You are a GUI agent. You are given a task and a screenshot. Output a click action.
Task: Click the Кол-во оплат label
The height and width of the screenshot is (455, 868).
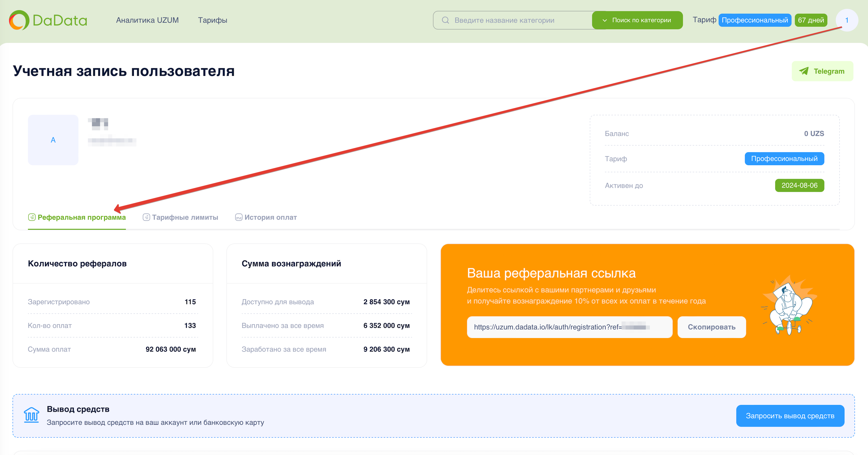[50, 325]
